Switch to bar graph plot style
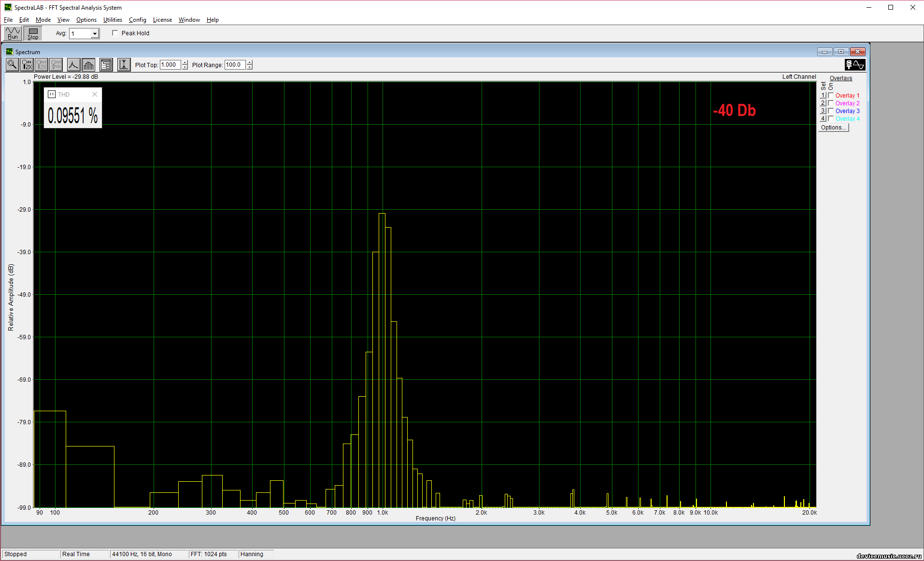The image size is (924, 561). (x=88, y=65)
